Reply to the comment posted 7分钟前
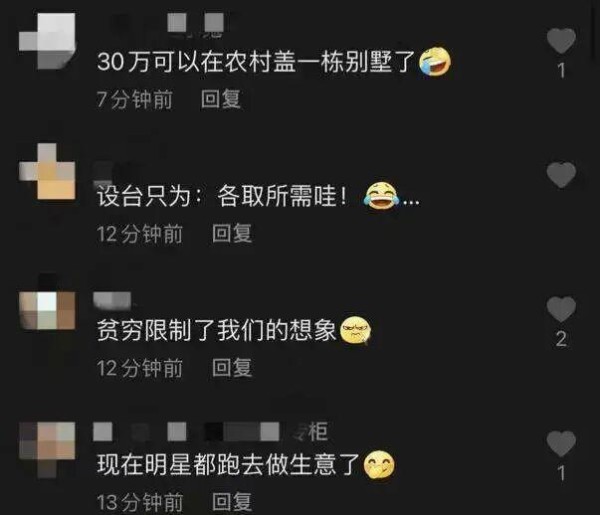The image size is (600, 515). [x=221, y=99]
